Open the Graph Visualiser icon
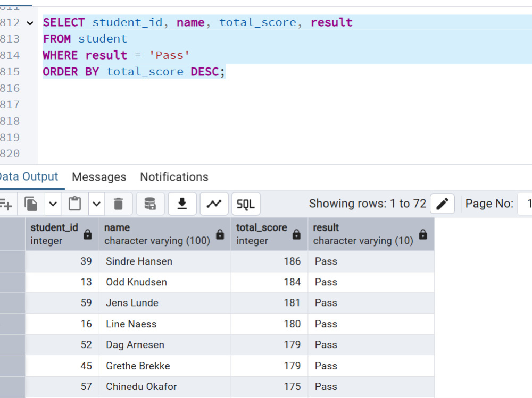532x398 pixels. click(214, 204)
